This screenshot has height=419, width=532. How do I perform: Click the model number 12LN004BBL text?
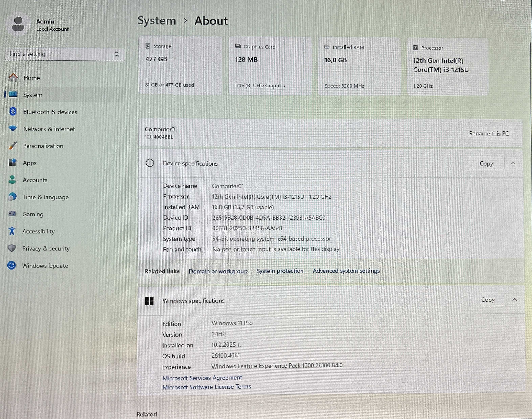pyautogui.click(x=159, y=137)
